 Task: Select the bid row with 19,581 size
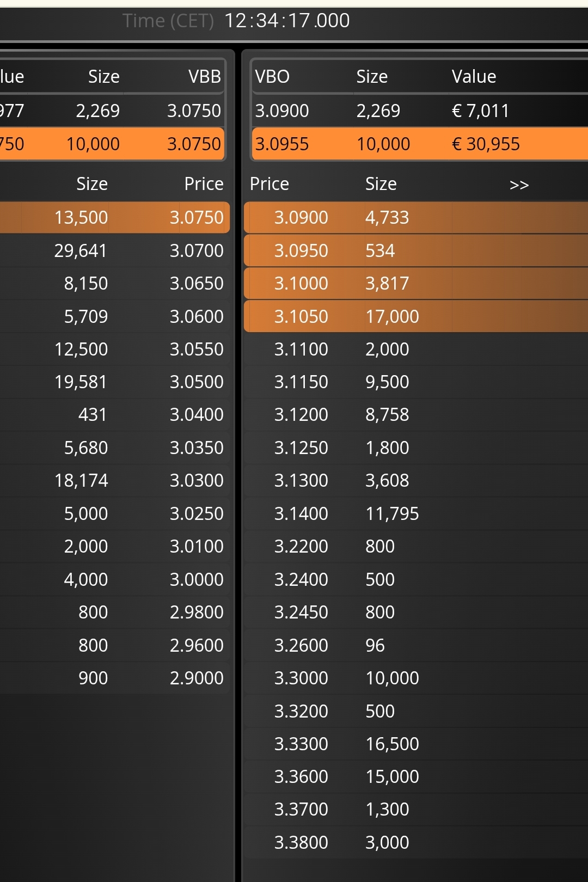pos(115,382)
